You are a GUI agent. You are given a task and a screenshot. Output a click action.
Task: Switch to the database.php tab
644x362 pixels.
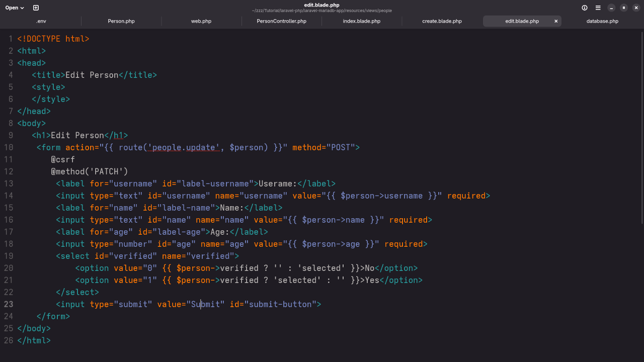coord(602,21)
